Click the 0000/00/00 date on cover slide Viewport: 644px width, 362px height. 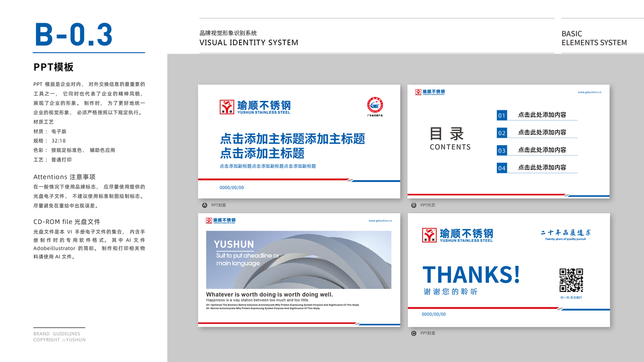232,188
